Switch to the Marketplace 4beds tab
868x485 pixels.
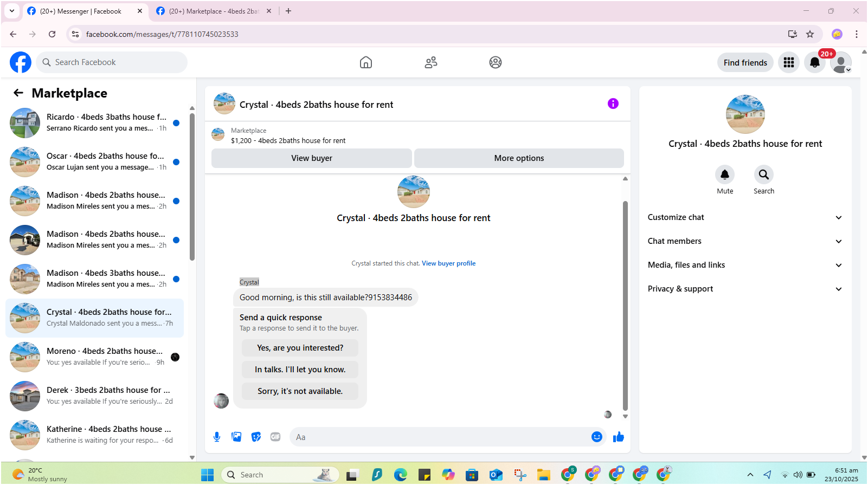coord(214,11)
